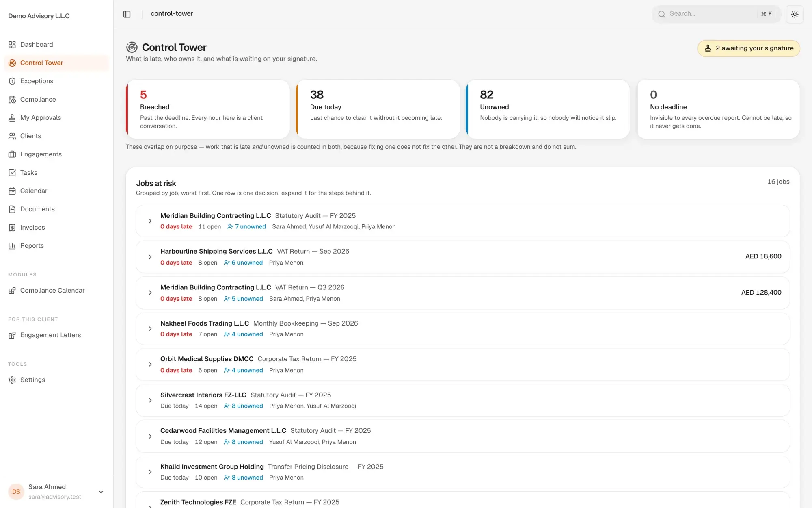
Task: Expand Orbit Medical Supplies Corporate Tax row
Action: (x=150, y=365)
